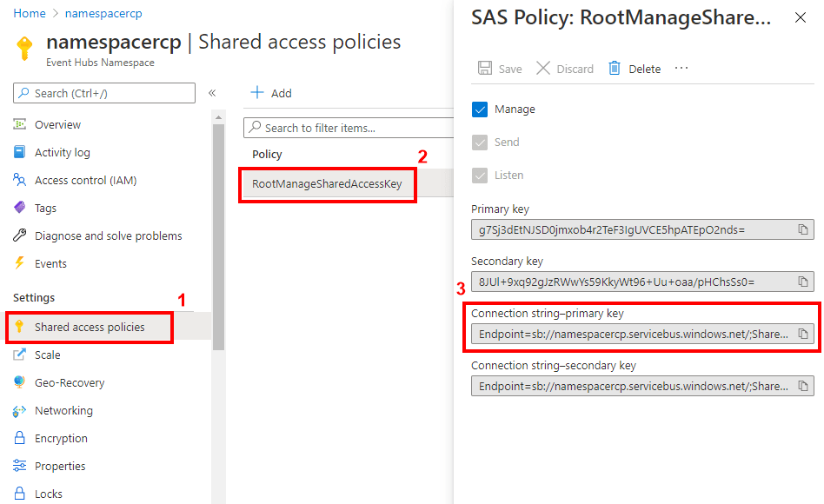
Task: Open Shared access policies menu item
Action: click(90, 327)
